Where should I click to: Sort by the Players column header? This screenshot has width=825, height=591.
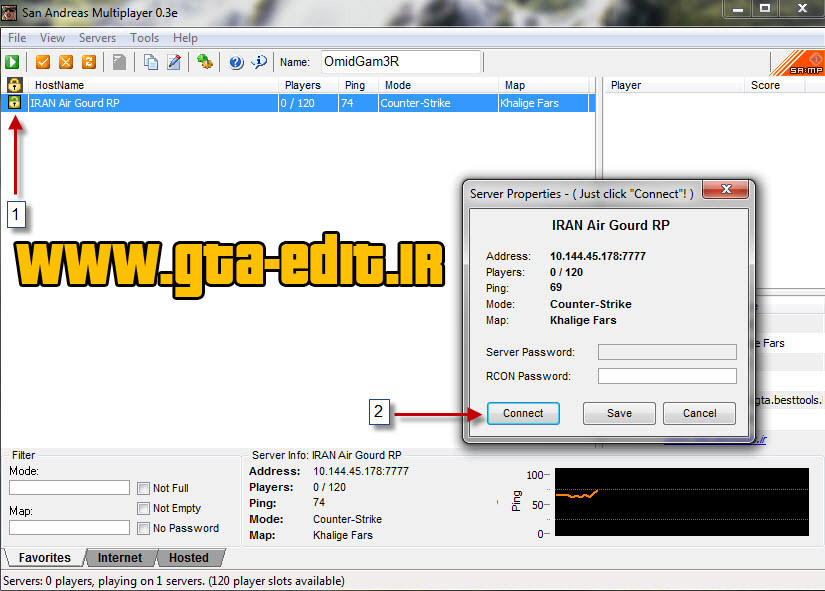coord(308,85)
